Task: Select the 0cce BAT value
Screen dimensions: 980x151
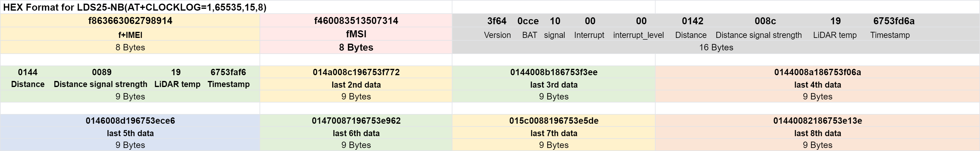Action: (528, 21)
